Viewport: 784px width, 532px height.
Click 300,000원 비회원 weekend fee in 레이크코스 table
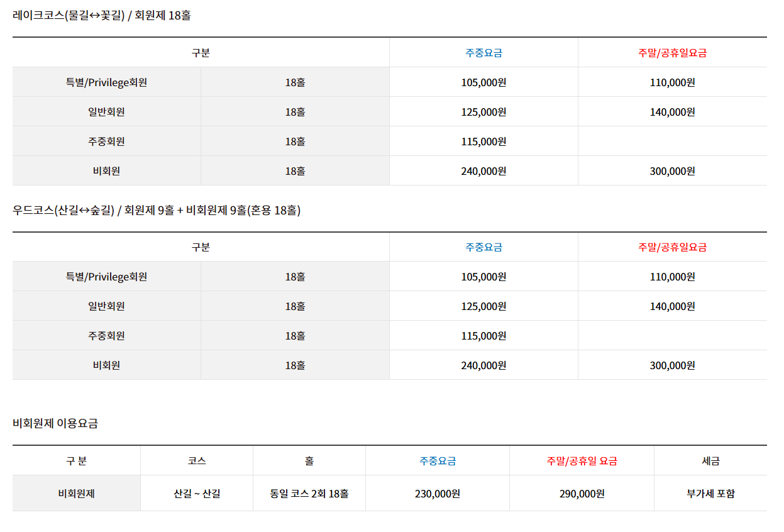[672, 171]
